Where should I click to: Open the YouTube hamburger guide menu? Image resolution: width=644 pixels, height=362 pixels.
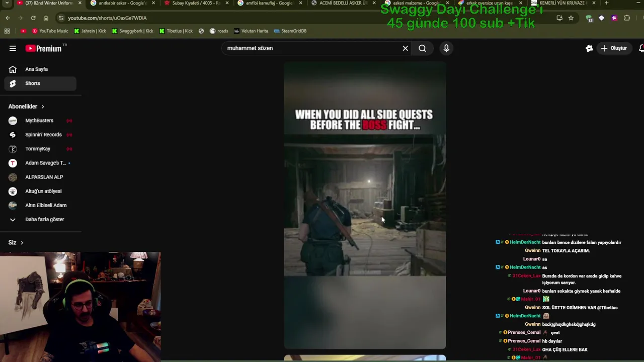(13, 48)
